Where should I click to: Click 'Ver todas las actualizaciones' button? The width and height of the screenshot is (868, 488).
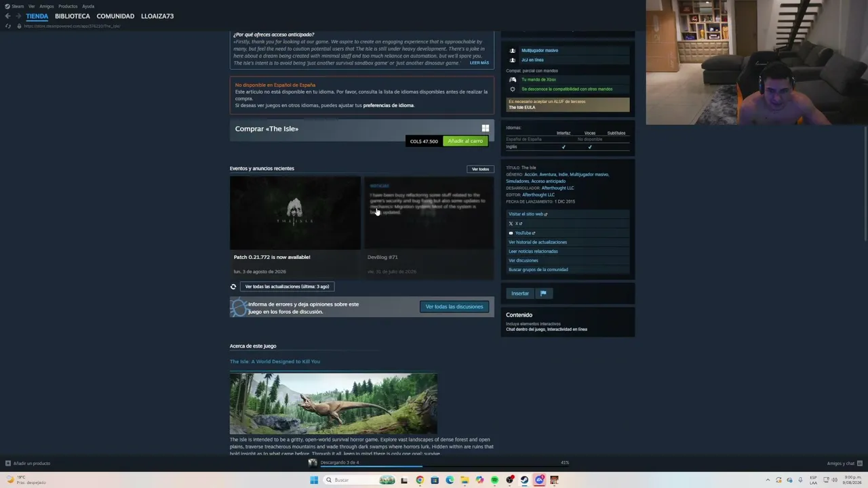287,287
